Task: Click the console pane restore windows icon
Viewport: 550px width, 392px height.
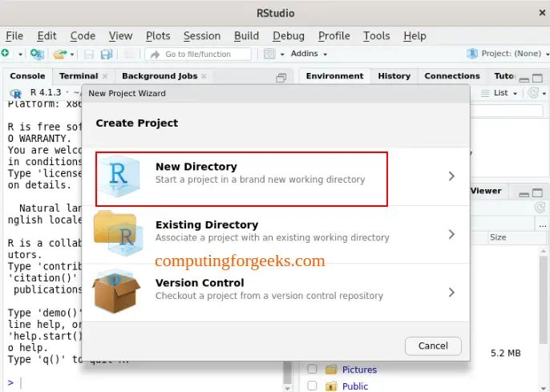Action: tap(281, 78)
